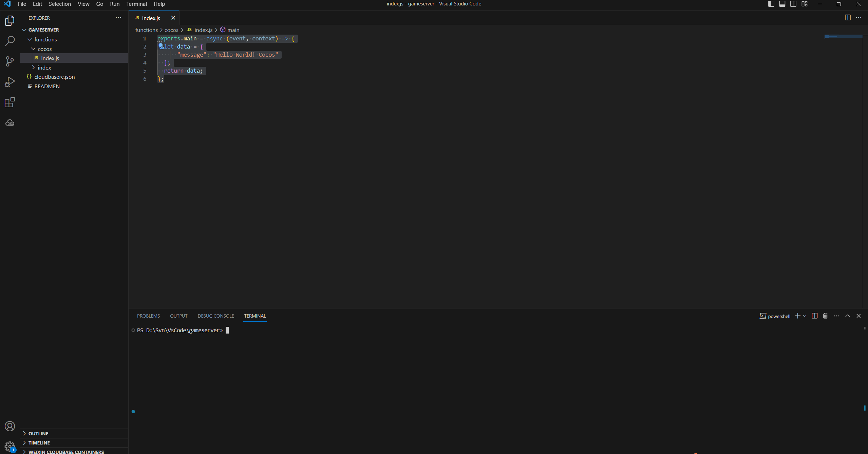Toggle primary side bar visibility
Viewport: 868px width, 454px height.
tap(771, 4)
